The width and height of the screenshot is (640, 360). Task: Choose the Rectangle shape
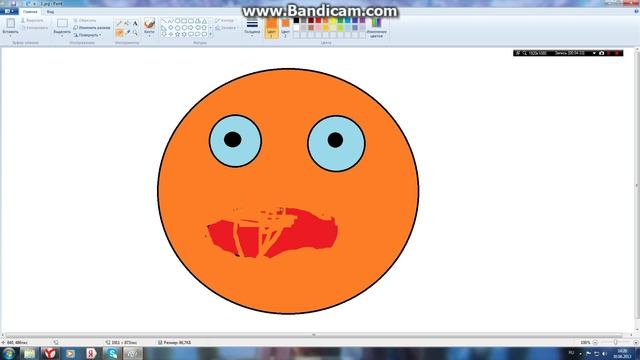[184, 21]
